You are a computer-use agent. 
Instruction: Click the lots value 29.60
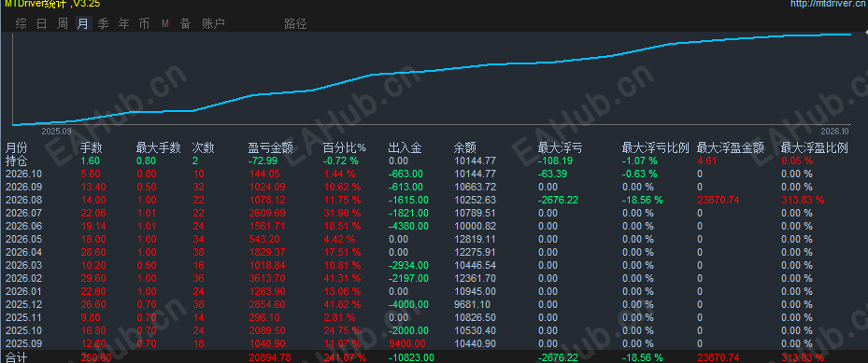coord(93,278)
